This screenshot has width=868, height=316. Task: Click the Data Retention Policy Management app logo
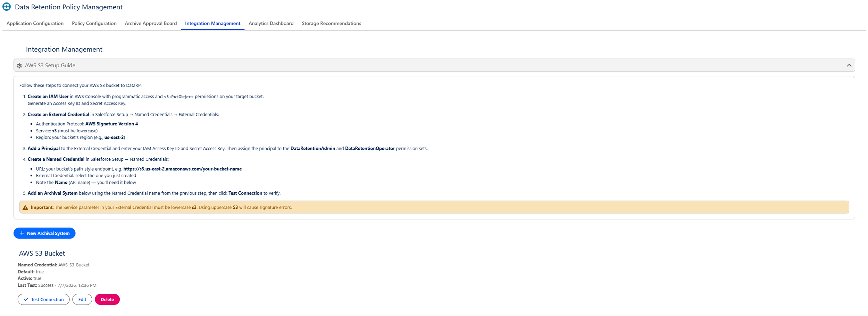coord(7,7)
